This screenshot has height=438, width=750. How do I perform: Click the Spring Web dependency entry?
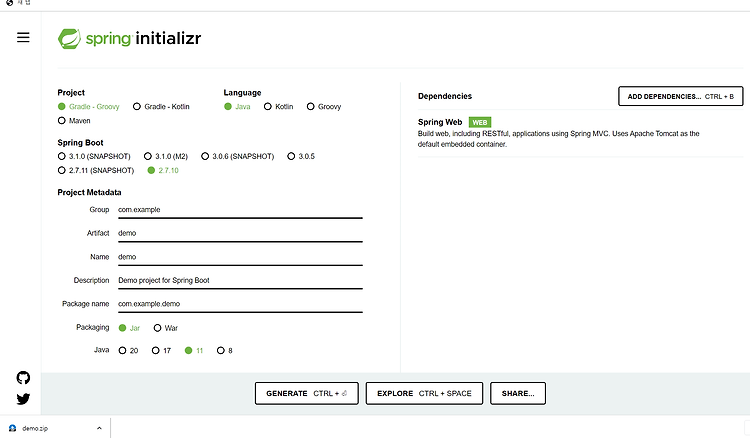(x=580, y=133)
